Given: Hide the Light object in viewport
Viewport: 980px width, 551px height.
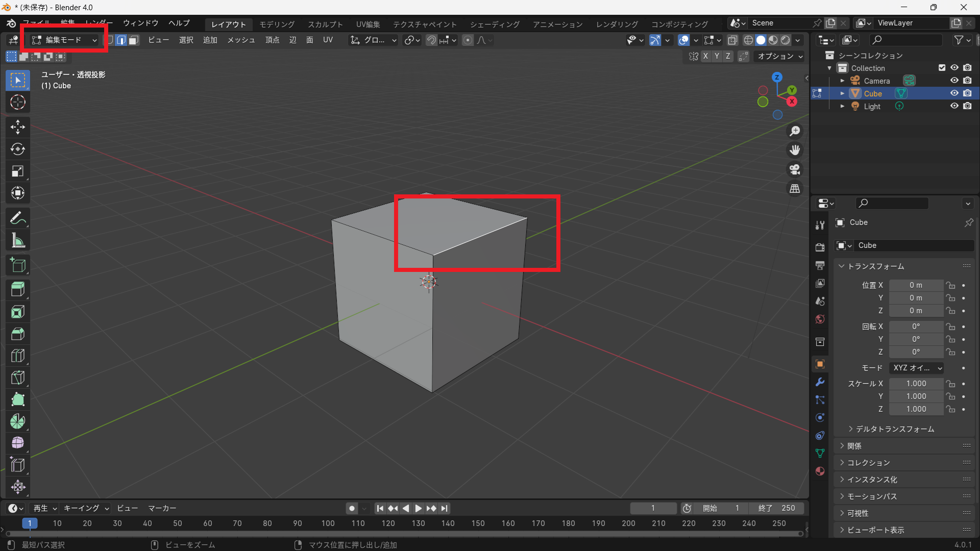Looking at the screenshot, I should coord(954,106).
